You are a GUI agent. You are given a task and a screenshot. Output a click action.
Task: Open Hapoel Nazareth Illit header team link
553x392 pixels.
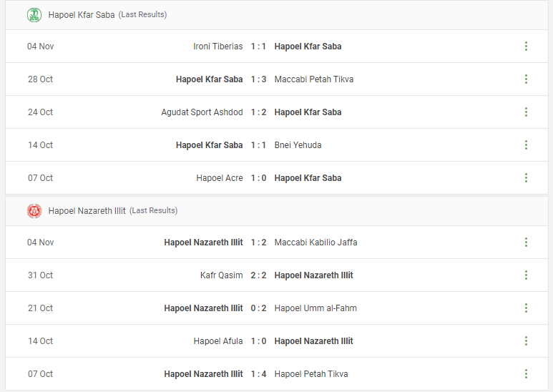(x=87, y=211)
